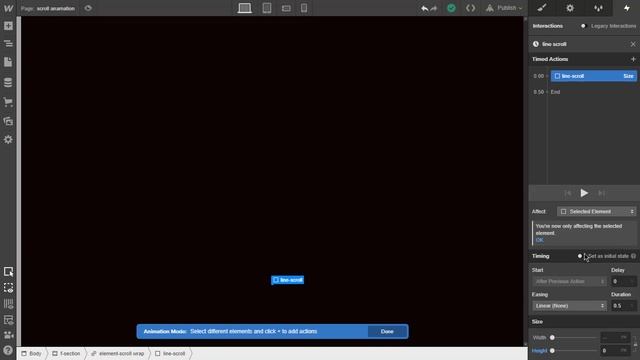The width and height of the screenshot is (640, 360).
Task: Click the Duration 0.5 input field
Action: [x=623, y=306]
